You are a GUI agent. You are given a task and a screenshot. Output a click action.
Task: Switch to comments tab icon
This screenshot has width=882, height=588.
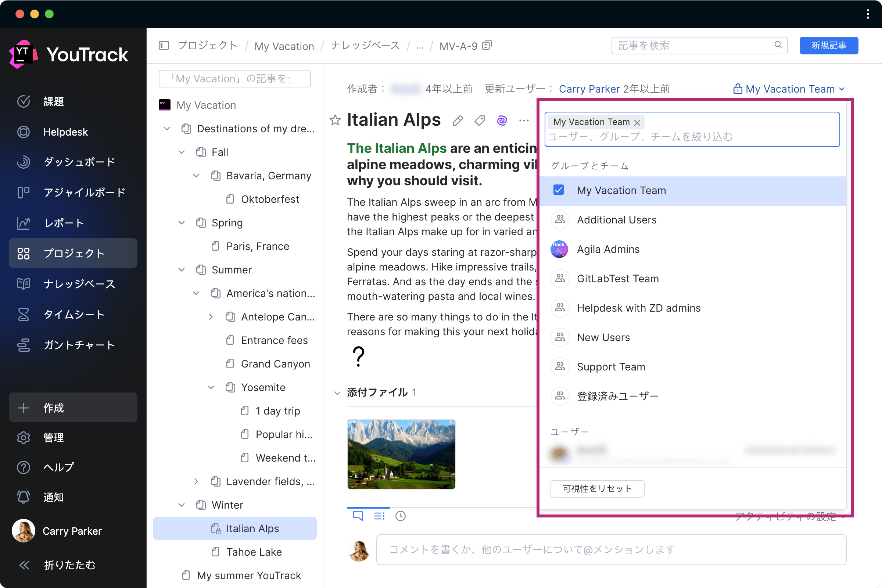point(358,516)
